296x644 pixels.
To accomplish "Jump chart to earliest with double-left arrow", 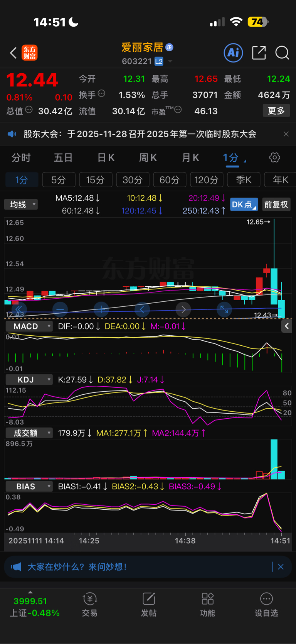I will (19, 309).
